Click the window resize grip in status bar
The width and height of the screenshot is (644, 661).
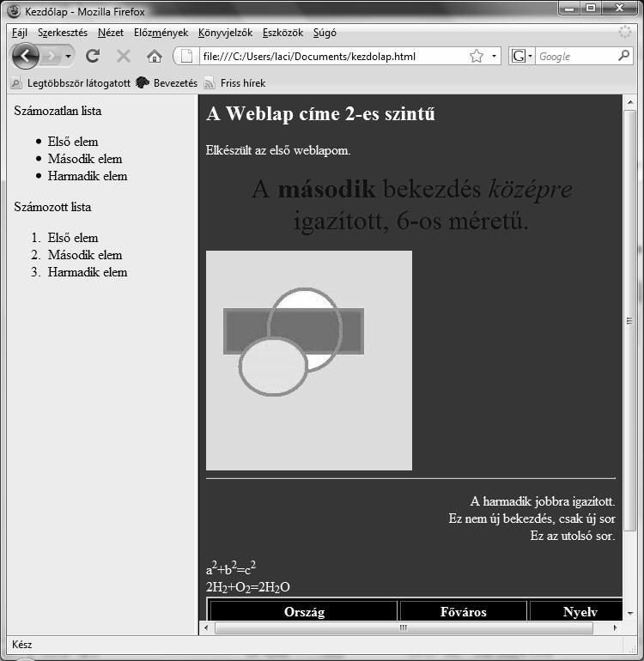point(631,649)
